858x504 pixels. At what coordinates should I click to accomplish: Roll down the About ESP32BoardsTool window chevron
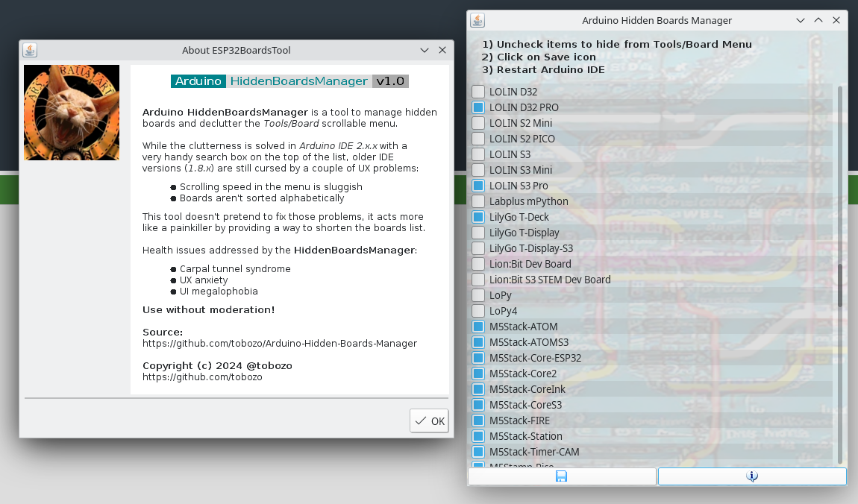424,50
